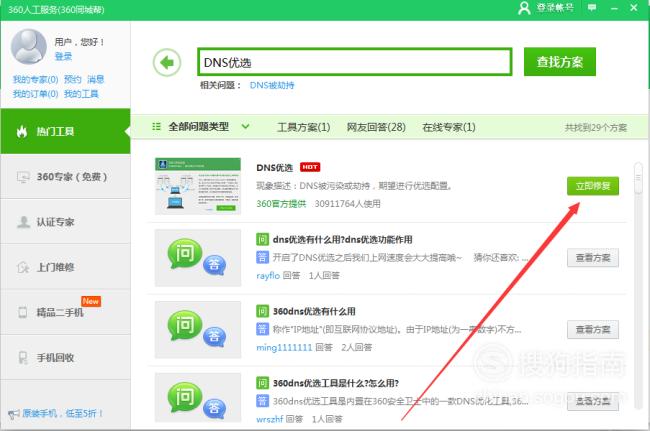650x431 pixels.
Task: Switch to the 网友回答(28) tab
Action: pos(376,127)
